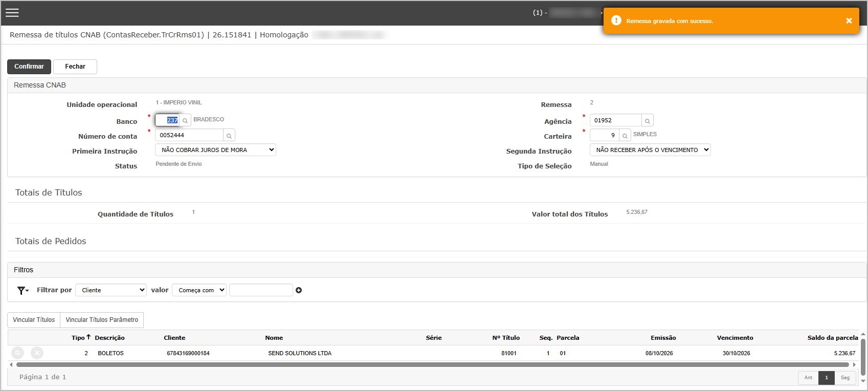Click the Carteira input field

pos(605,136)
